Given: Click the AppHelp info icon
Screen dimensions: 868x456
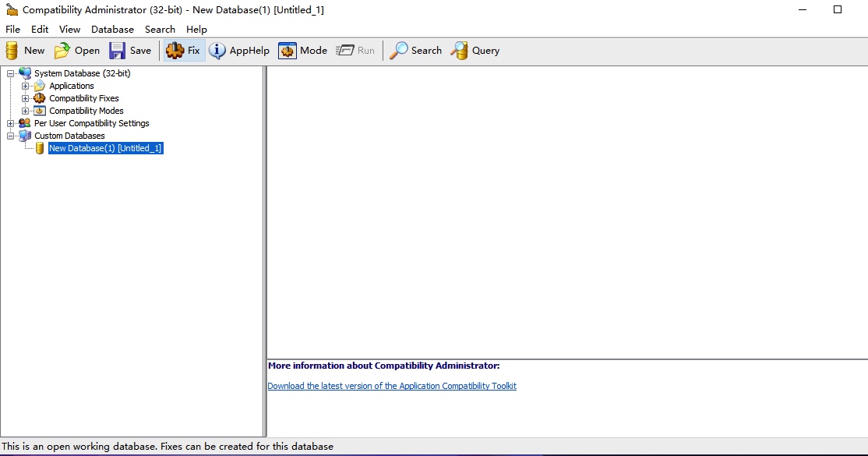Looking at the screenshot, I should [217, 51].
